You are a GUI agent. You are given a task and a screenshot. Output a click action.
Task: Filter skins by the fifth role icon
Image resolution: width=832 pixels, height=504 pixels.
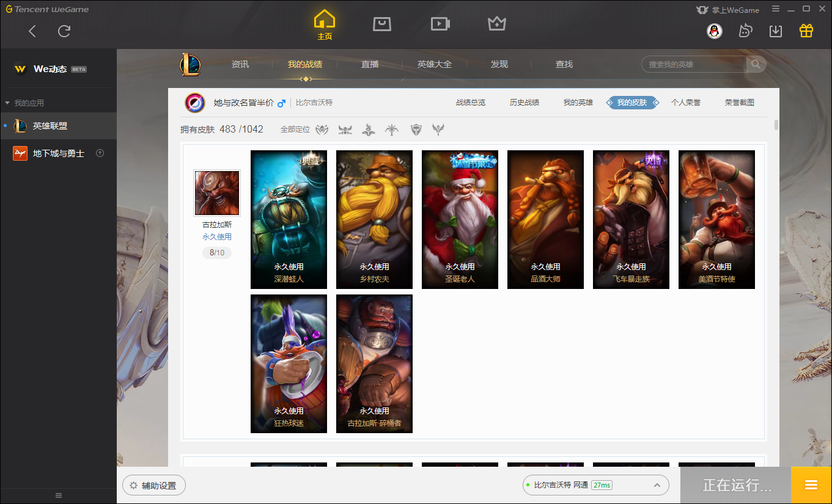(416, 130)
